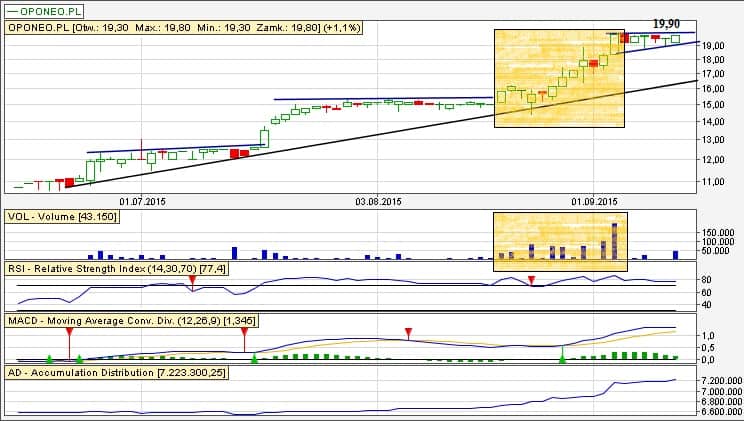The width and height of the screenshot is (744, 422).
Task: Select the middle red marker in MACD panel
Action: point(245,331)
